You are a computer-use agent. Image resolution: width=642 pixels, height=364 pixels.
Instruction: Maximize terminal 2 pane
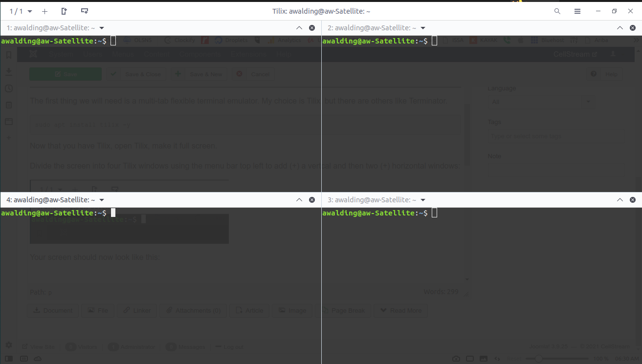tap(620, 28)
